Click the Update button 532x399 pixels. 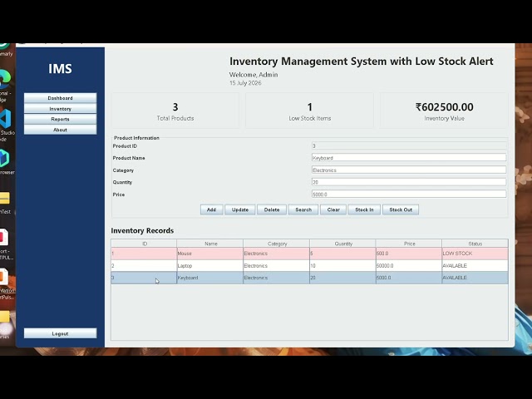click(x=240, y=209)
